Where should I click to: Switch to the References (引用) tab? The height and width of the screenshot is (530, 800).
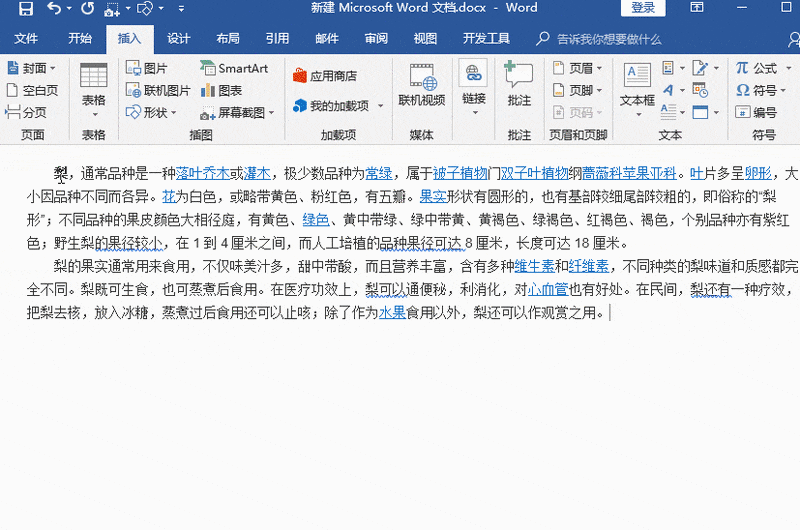pos(277,39)
